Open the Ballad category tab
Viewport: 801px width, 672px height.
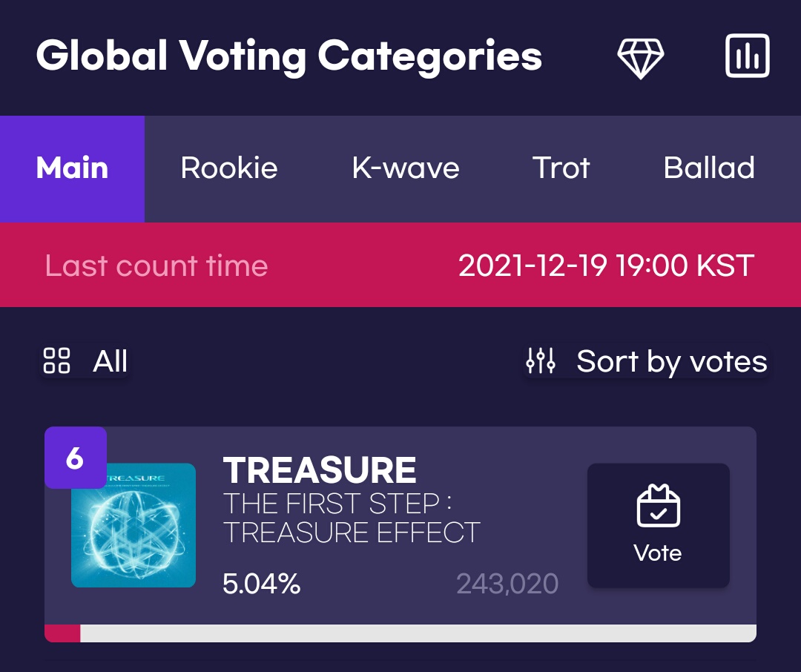(709, 168)
